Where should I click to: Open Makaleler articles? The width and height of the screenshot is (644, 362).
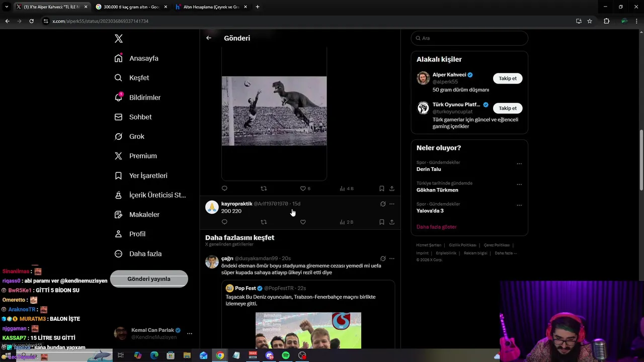click(x=137, y=215)
